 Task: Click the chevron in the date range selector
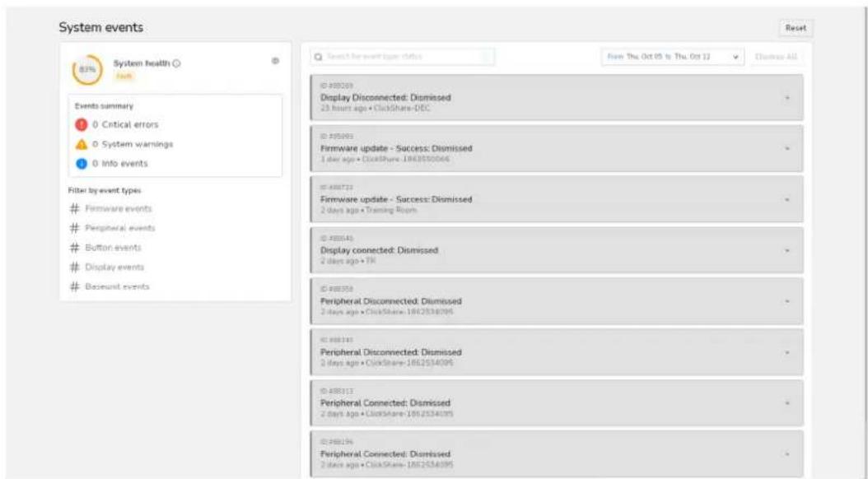(x=735, y=57)
